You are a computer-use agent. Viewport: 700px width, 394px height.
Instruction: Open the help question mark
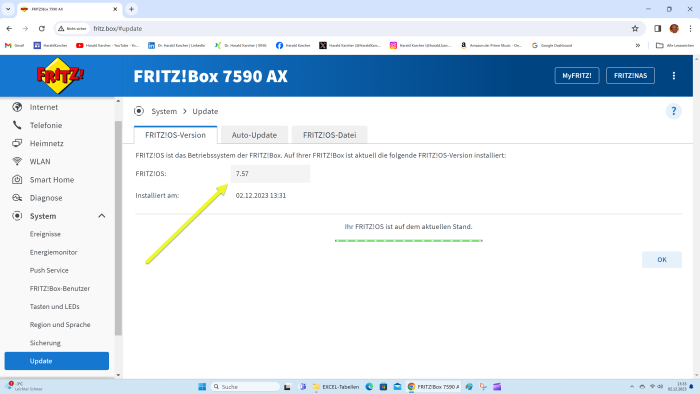click(674, 111)
